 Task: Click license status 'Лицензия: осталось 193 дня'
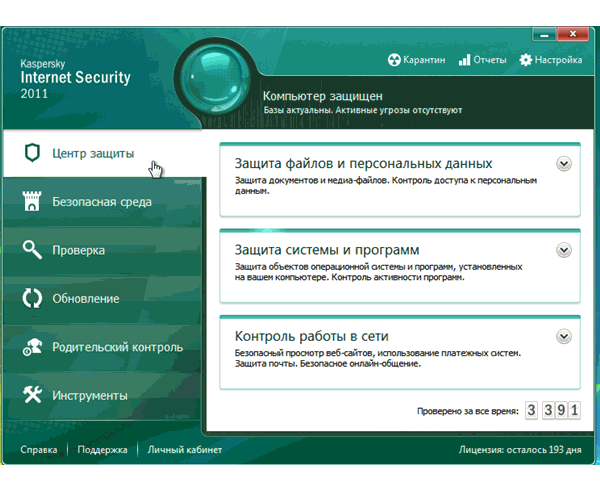[x=520, y=450]
